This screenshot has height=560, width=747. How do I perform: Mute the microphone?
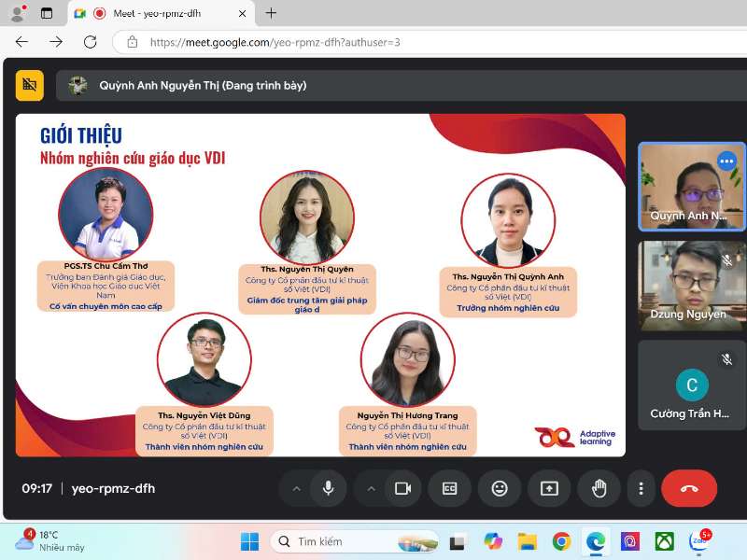[328, 488]
